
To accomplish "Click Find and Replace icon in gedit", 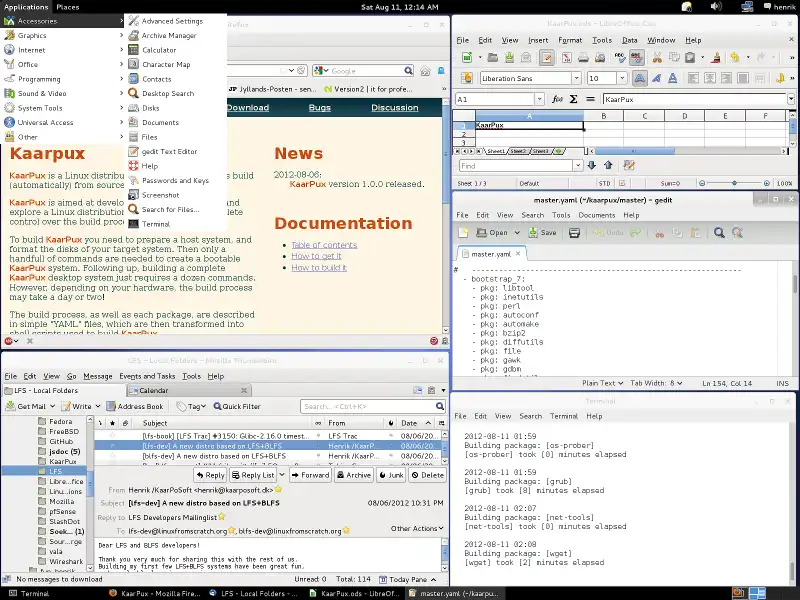I will [x=737, y=233].
